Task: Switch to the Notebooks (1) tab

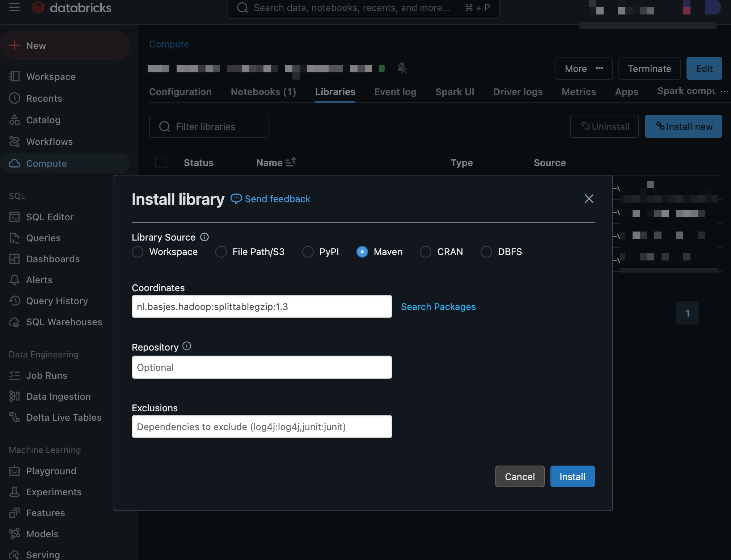Action: [263, 92]
